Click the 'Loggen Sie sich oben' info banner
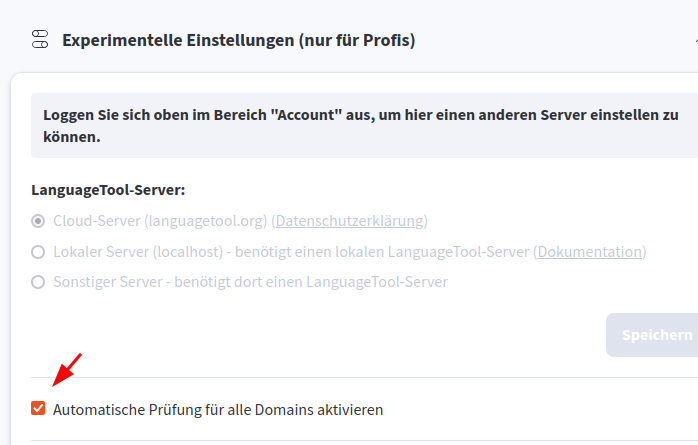This screenshot has width=698, height=445. 364,125
